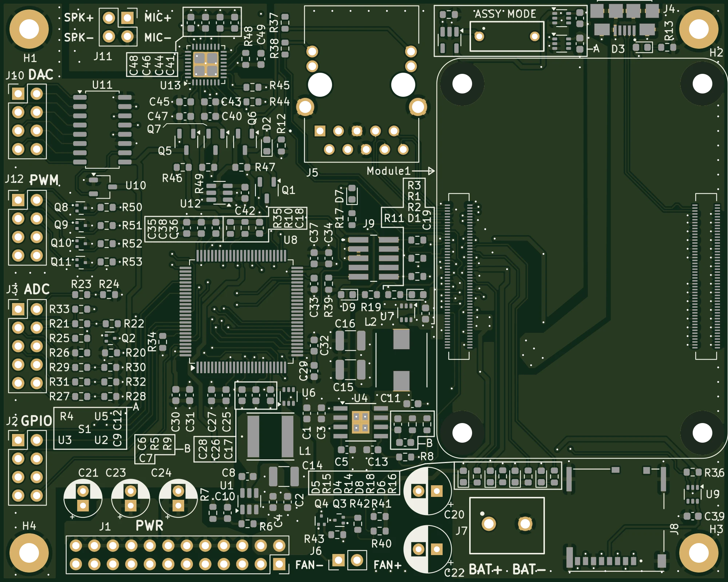Click the J9 connector label
728x582 pixels.
(369, 223)
